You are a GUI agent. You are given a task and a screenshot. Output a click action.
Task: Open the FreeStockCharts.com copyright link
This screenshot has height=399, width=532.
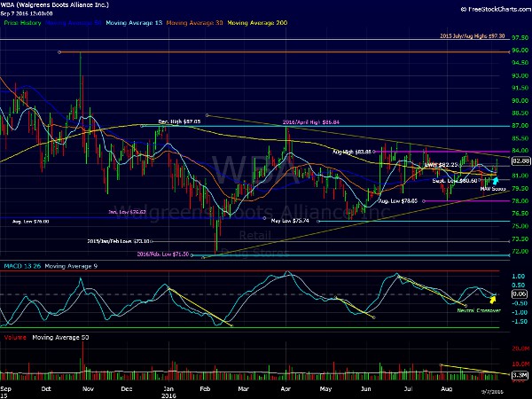(x=496, y=9)
